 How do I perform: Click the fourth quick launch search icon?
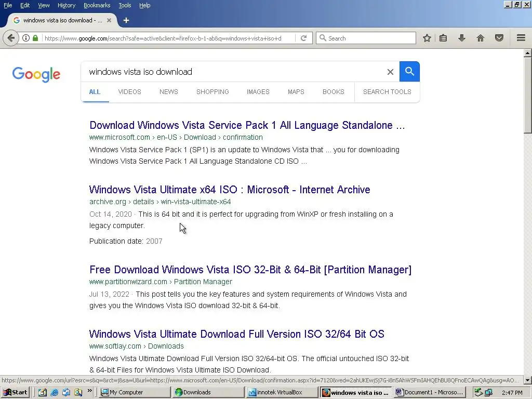tap(78, 393)
